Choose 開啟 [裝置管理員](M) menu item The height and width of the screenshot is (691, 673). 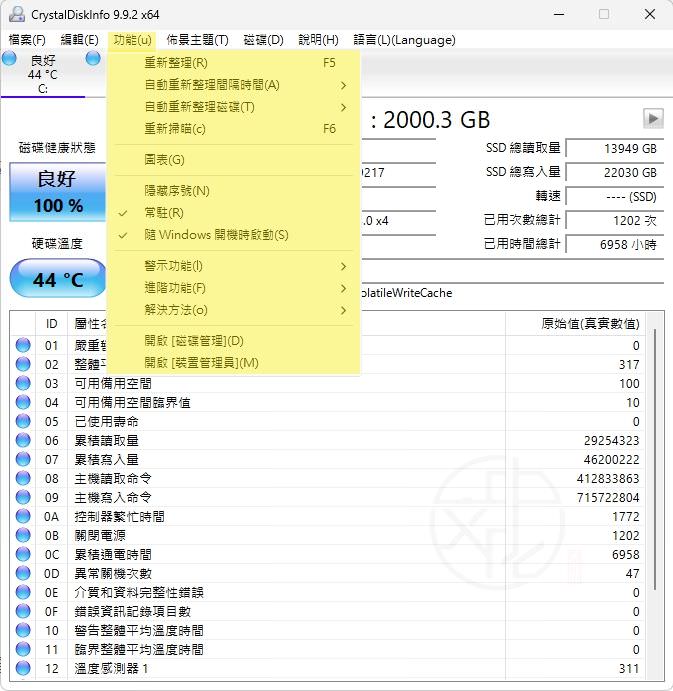[234, 363]
